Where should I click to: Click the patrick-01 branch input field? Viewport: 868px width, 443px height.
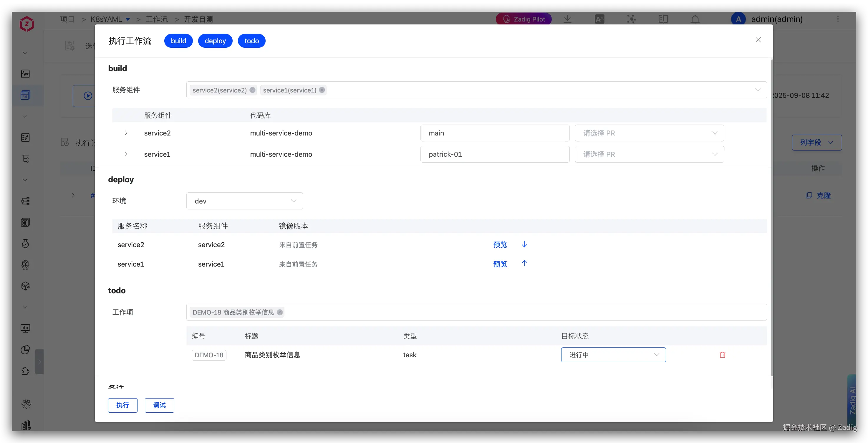[x=494, y=154]
